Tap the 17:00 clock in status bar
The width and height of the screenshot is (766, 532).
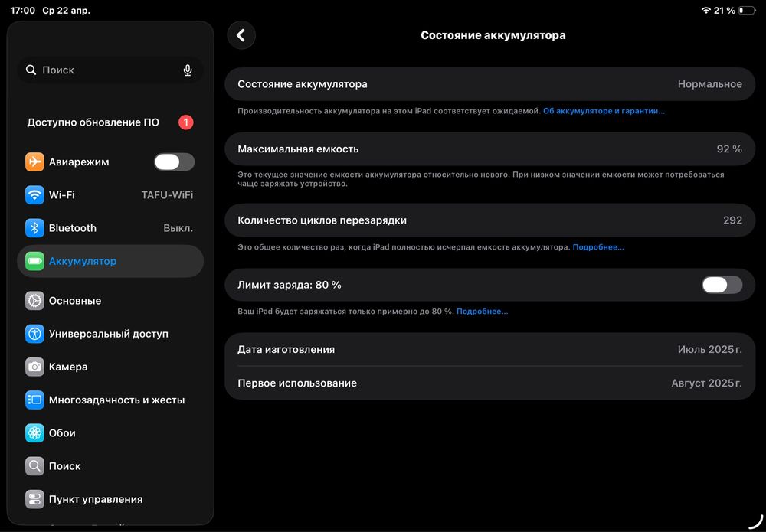(23, 10)
